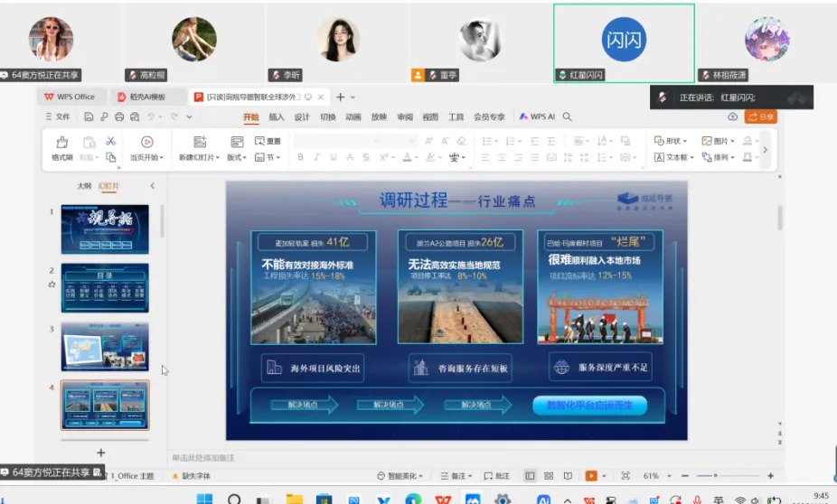Viewport: 837px width, 504px height.
Task: Open the Insert (插入) ribbon tab
Action: pos(276,117)
